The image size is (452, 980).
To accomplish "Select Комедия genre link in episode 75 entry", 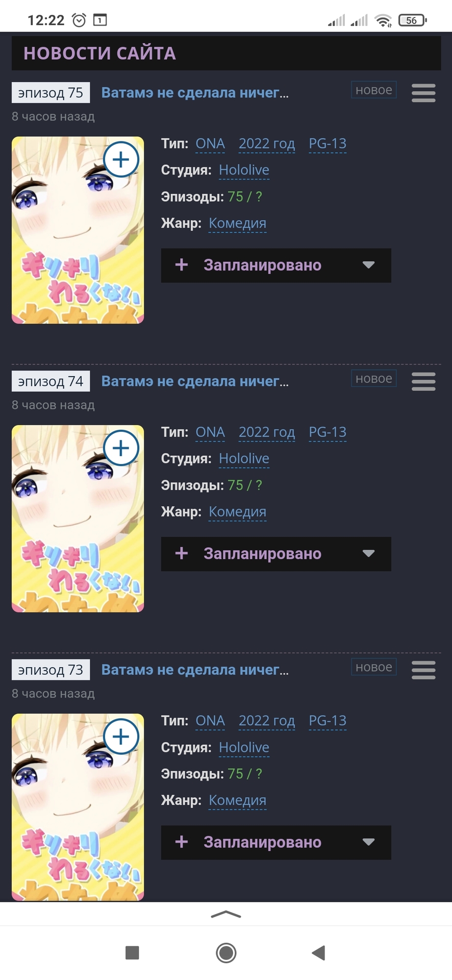I will point(237,223).
